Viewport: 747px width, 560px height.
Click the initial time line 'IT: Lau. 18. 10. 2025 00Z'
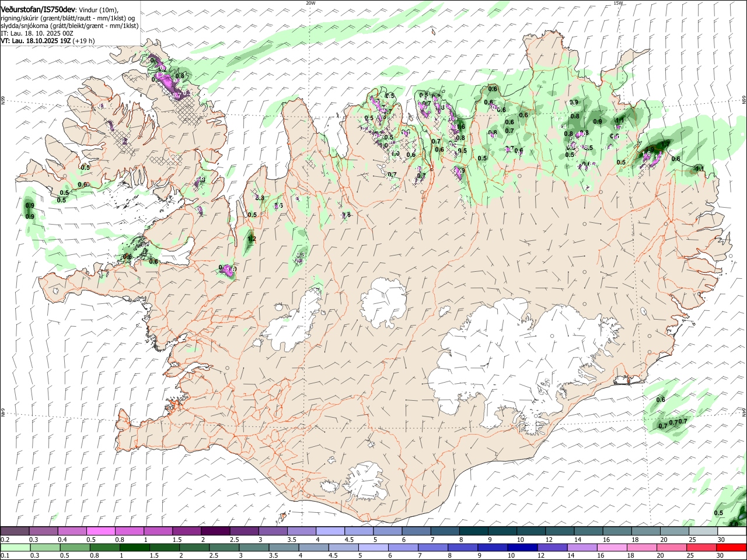coord(37,33)
